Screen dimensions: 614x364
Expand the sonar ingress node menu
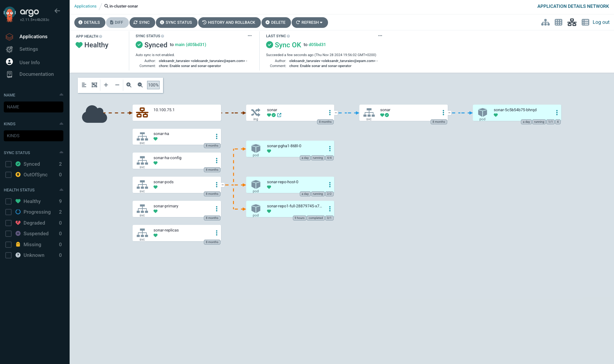pyautogui.click(x=330, y=113)
